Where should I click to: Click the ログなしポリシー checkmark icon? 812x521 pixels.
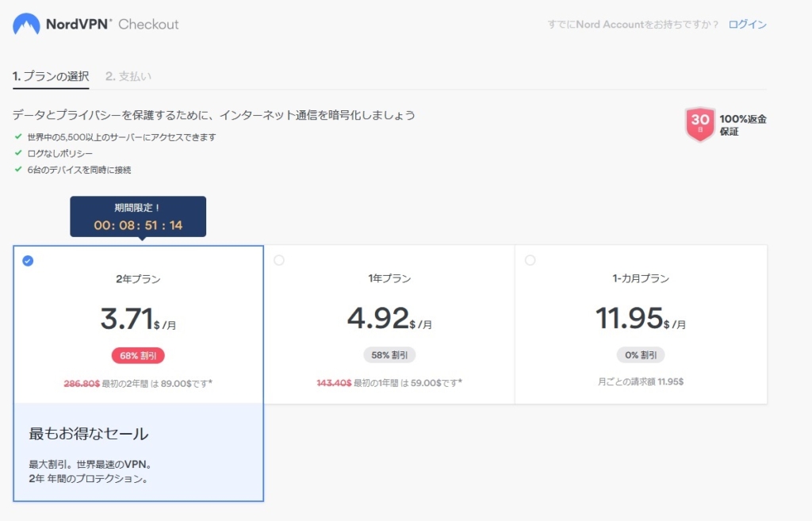point(18,153)
